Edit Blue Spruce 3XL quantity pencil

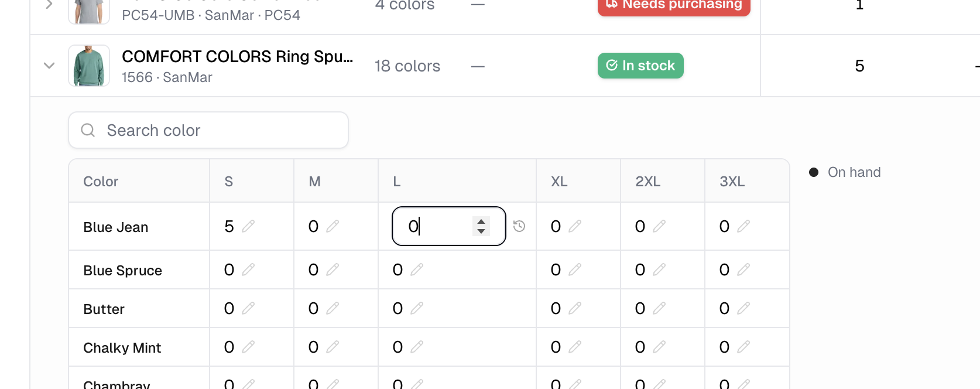[743, 269]
